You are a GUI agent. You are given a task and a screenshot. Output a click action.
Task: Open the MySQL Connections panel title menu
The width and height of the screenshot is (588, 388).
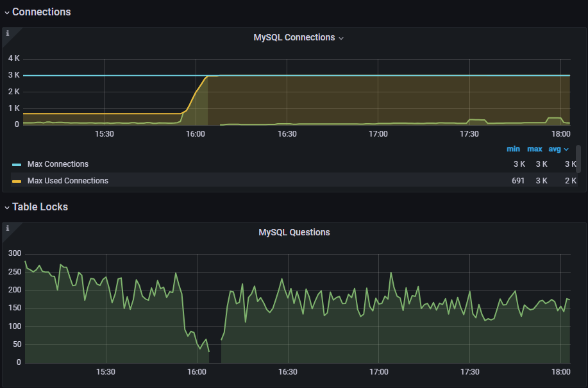click(x=294, y=37)
